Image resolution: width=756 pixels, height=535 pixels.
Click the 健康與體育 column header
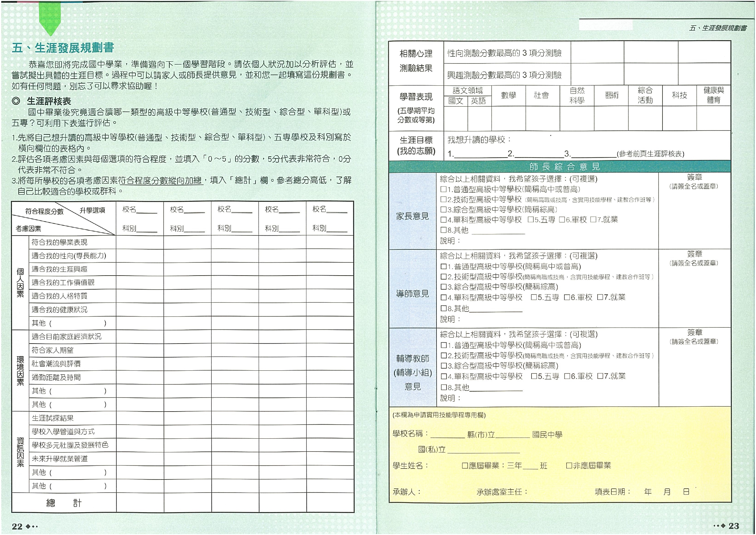714,96
